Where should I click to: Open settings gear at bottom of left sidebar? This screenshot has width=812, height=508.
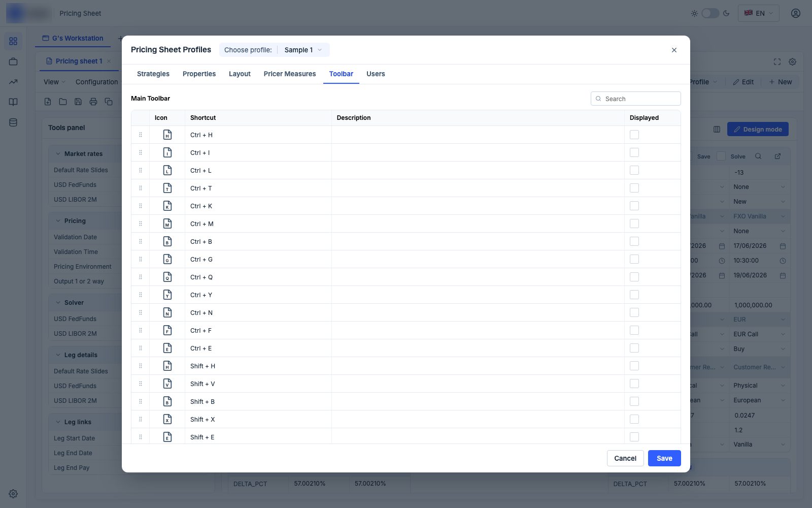click(x=13, y=494)
